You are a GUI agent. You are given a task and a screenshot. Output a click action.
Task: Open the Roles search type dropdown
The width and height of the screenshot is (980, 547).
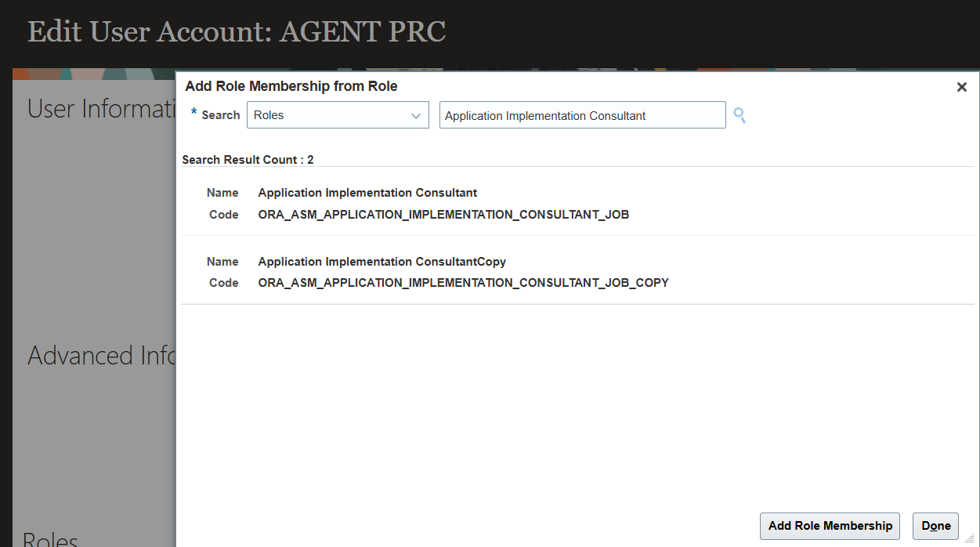[x=338, y=115]
